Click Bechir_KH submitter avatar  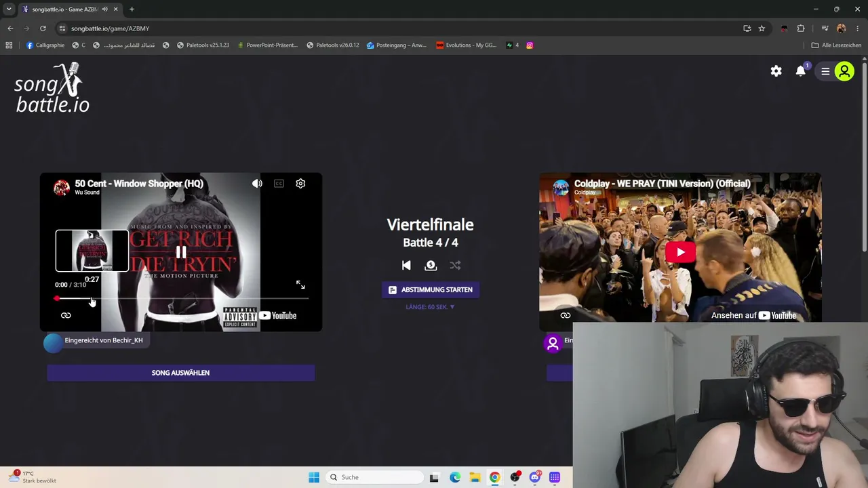click(53, 343)
